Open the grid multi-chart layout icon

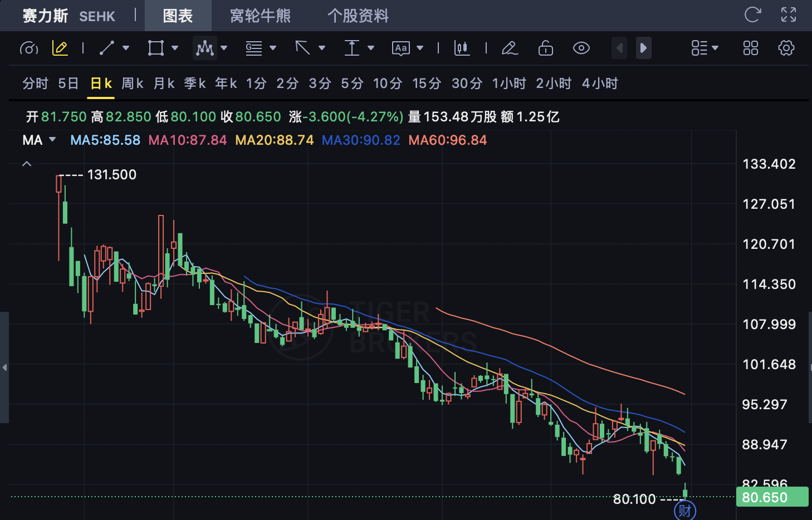point(750,48)
